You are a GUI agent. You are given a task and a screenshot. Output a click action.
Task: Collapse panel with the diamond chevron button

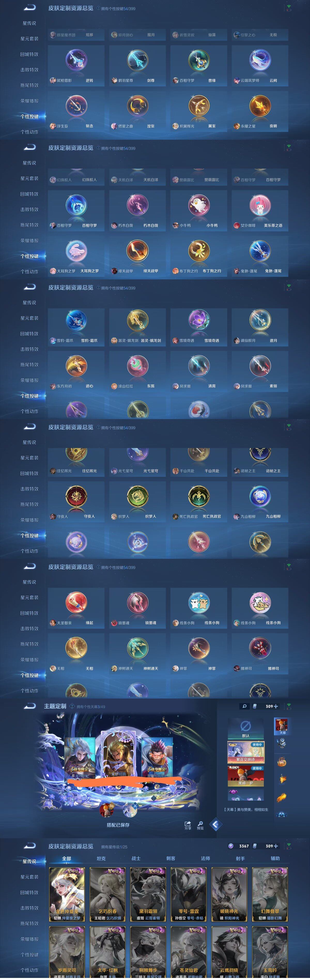click(216, 825)
